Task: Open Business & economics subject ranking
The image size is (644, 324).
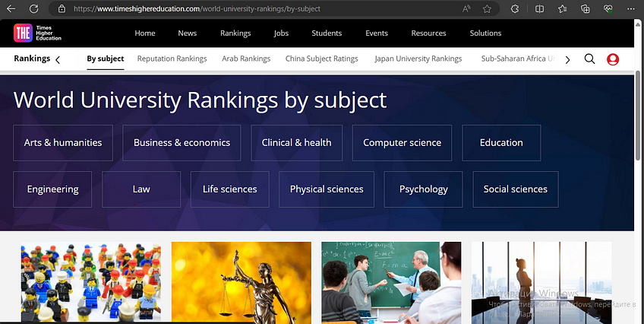Action: coord(182,143)
